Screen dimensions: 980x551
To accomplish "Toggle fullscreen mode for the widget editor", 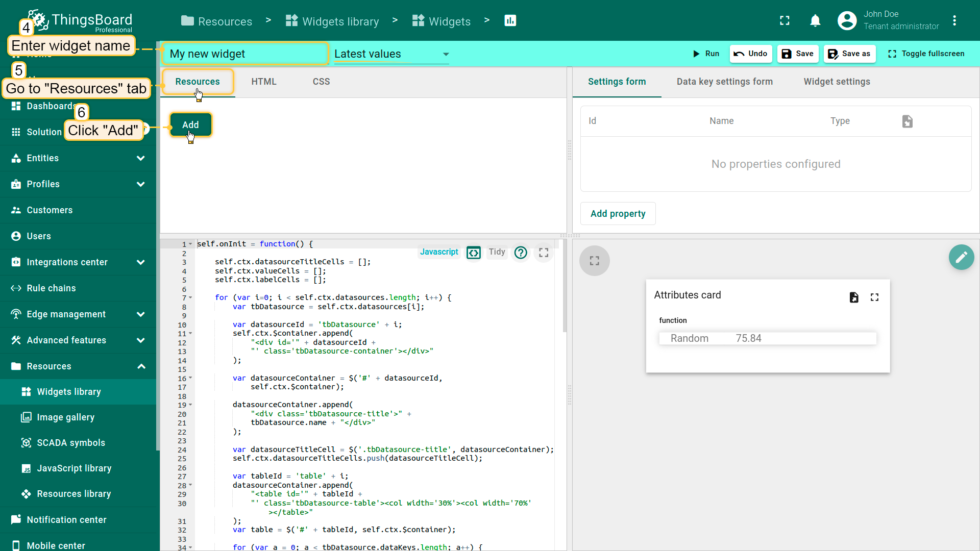I will point(926,54).
